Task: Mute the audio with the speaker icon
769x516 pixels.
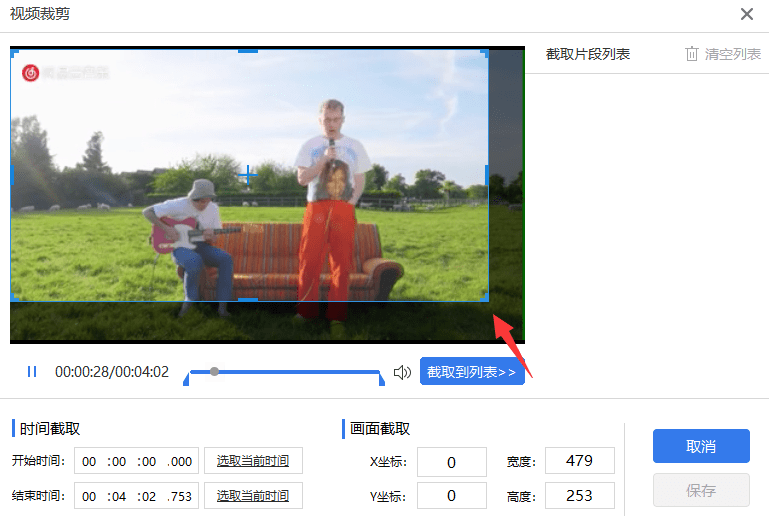Action: (402, 372)
